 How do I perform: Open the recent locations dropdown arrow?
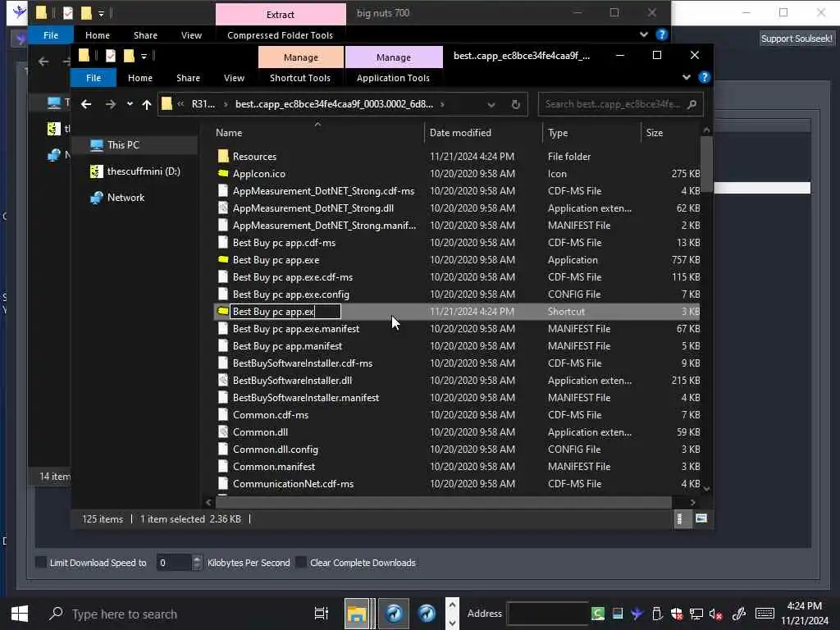tap(130, 104)
